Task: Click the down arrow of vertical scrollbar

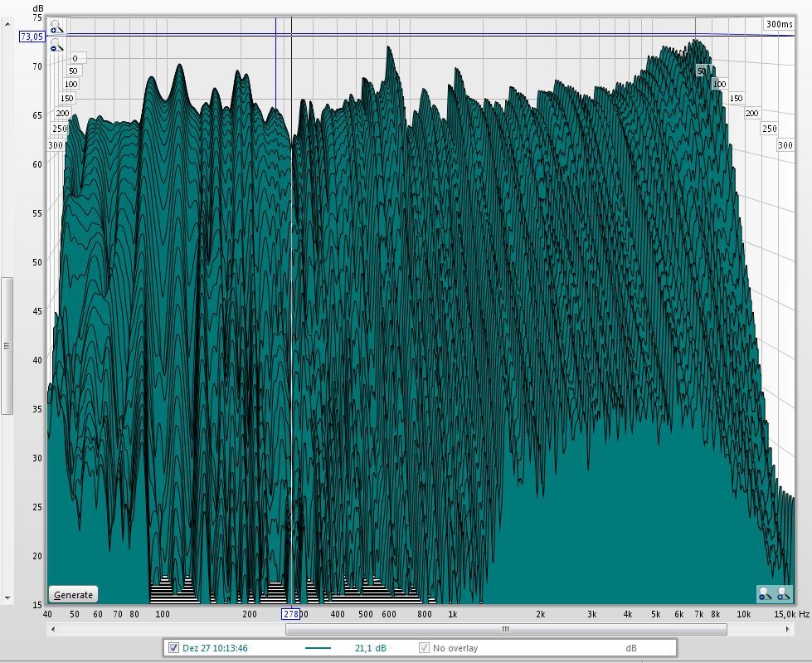Action: tap(7, 597)
